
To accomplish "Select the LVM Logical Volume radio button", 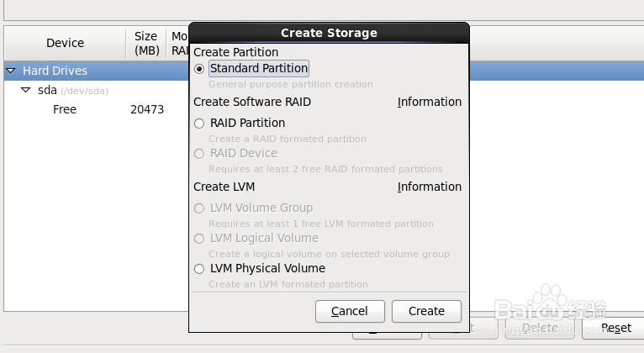I will click(199, 239).
